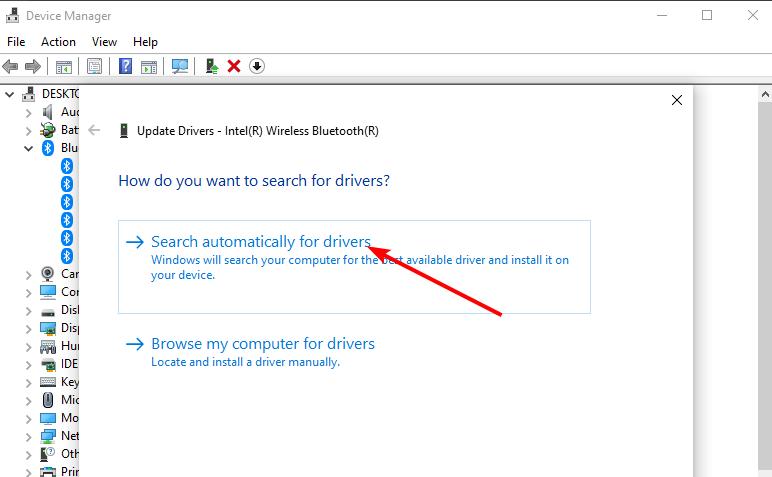Select the Disk drives icon in tree
772x477 pixels.
pyautogui.click(x=48, y=313)
